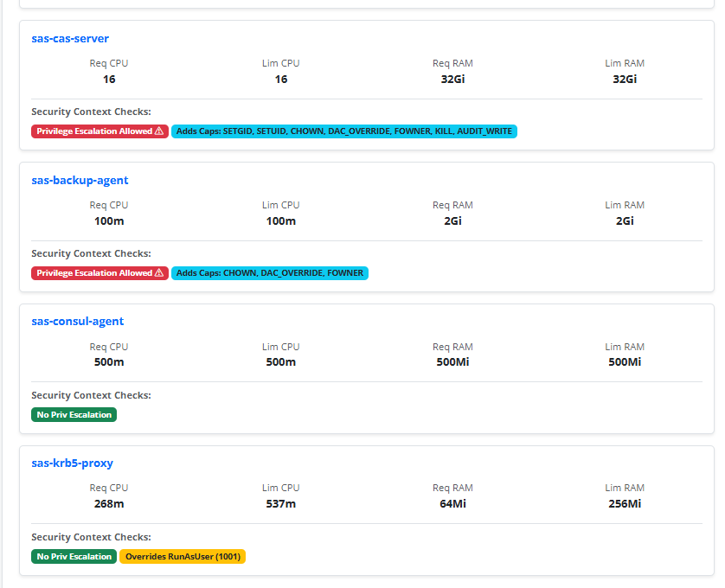Select sas-cas-server Lim CPU value 16
Screen dimensions: 725x588
click(281, 80)
